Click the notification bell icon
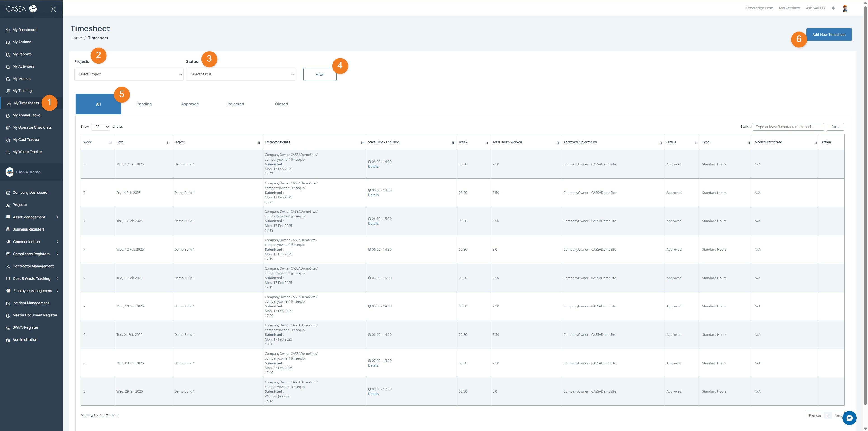This screenshot has width=868, height=431. (x=833, y=8)
